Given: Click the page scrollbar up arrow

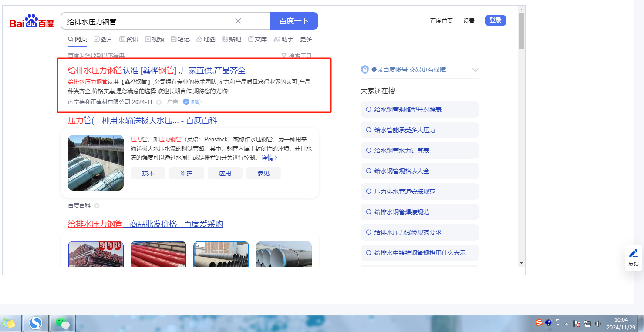Looking at the screenshot, I should [x=522, y=9].
